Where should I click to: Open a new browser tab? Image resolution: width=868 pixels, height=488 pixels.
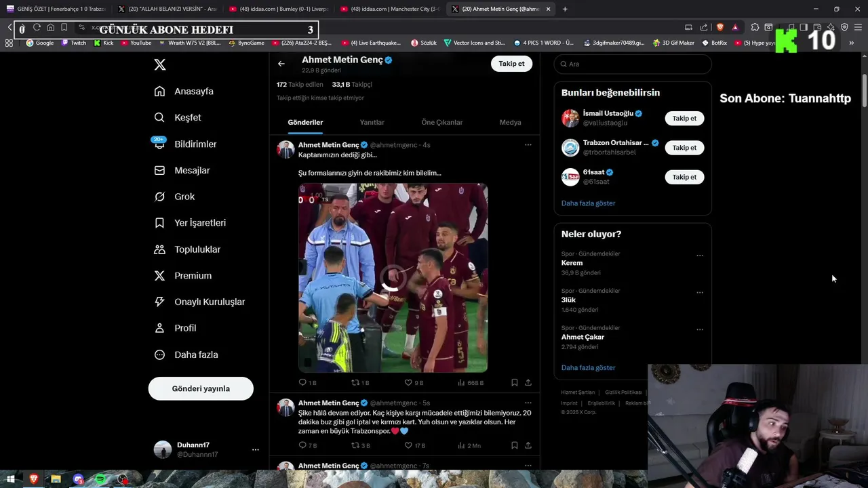[x=565, y=9]
